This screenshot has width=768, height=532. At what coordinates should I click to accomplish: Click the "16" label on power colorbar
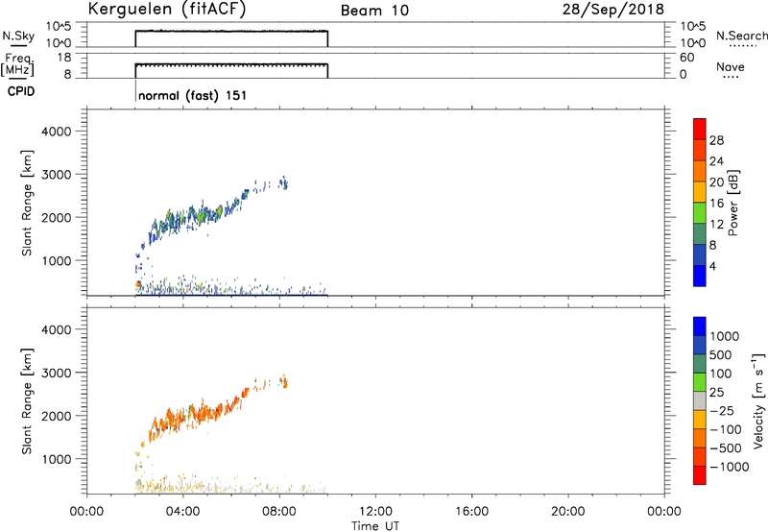click(x=716, y=204)
